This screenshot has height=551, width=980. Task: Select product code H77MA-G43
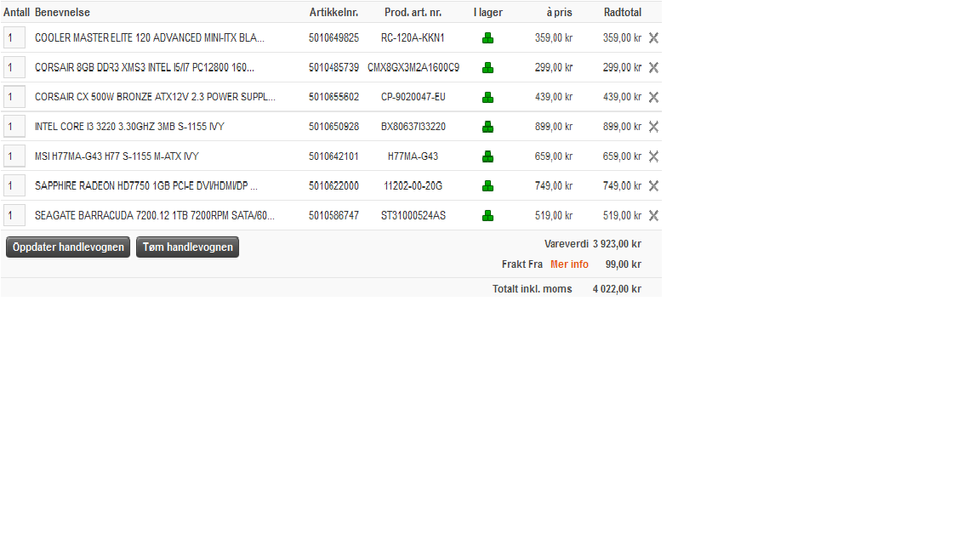click(413, 156)
